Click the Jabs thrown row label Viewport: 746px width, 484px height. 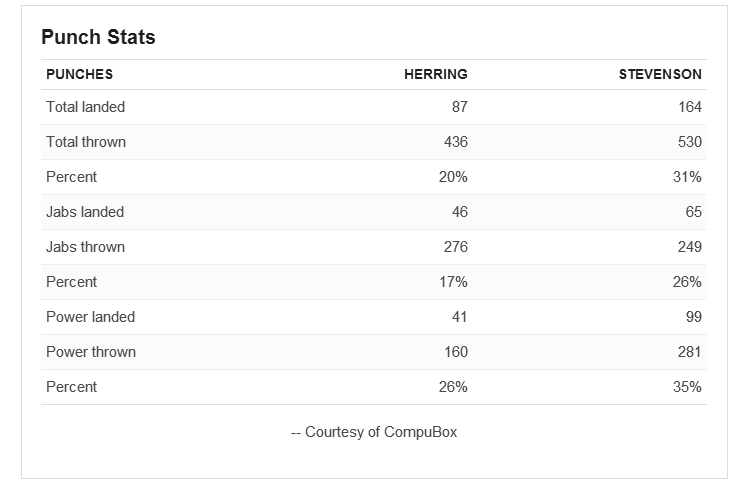86,247
